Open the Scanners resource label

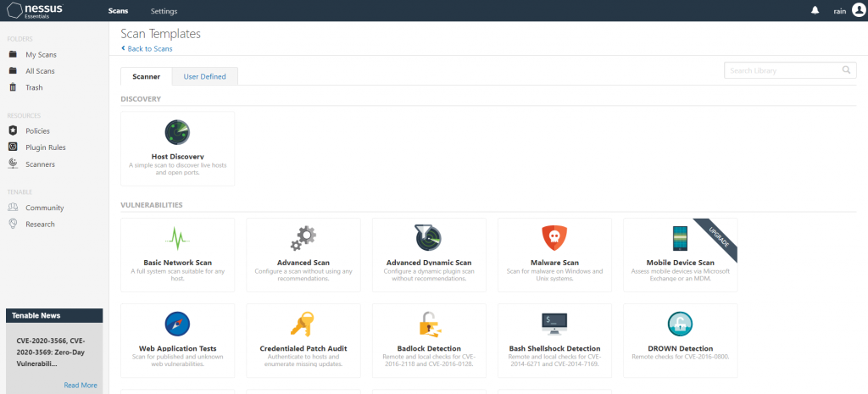(x=40, y=164)
